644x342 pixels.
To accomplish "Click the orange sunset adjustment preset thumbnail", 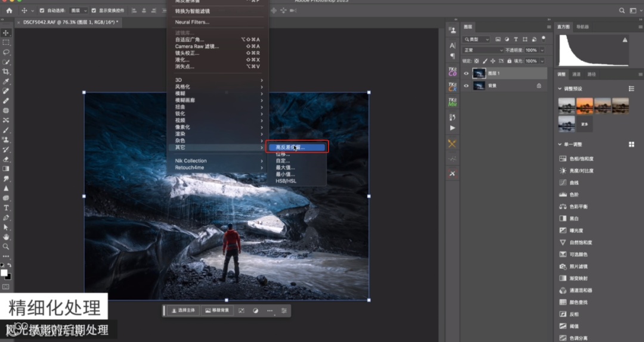I will 584,106.
